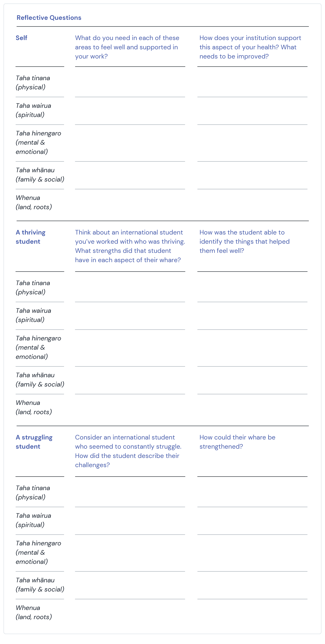Click 'How could their whare be strengthened?'
The width and height of the screenshot is (325, 644).
[237, 442]
